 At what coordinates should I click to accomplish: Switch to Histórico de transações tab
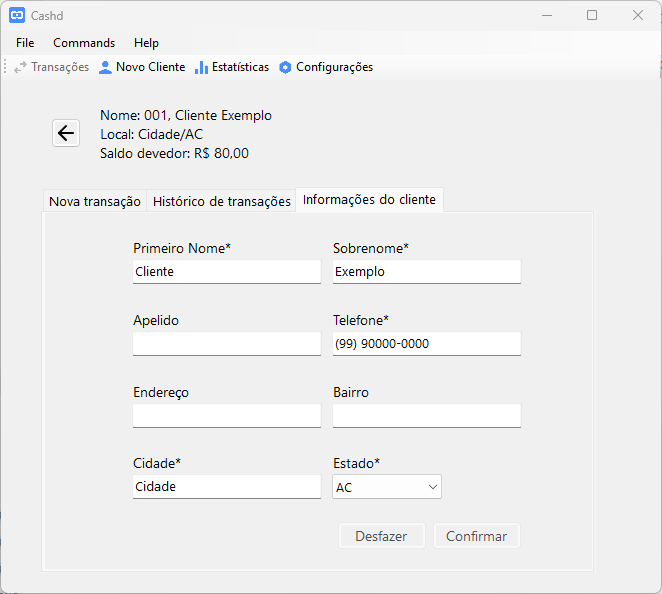[222, 201]
